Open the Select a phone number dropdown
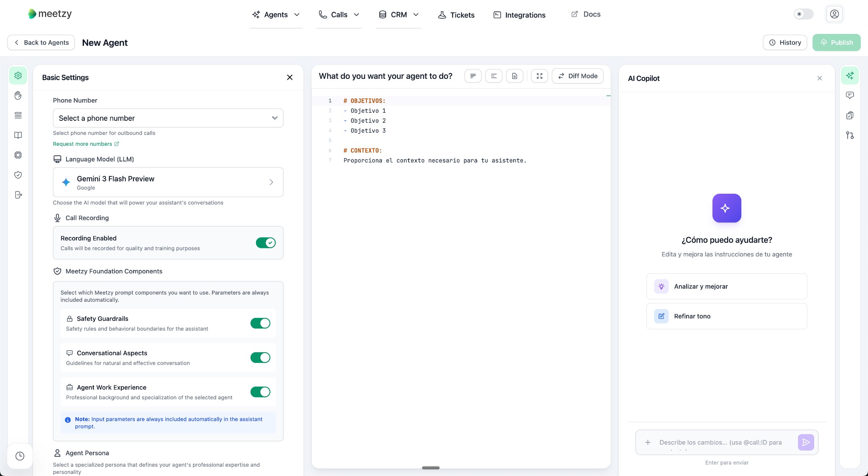 click(x=168, y=118)
